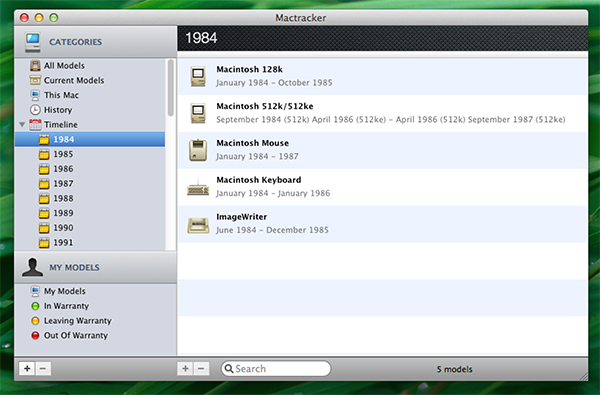
Task: Show Out Of Warranty models
Action: click(95, 336)
